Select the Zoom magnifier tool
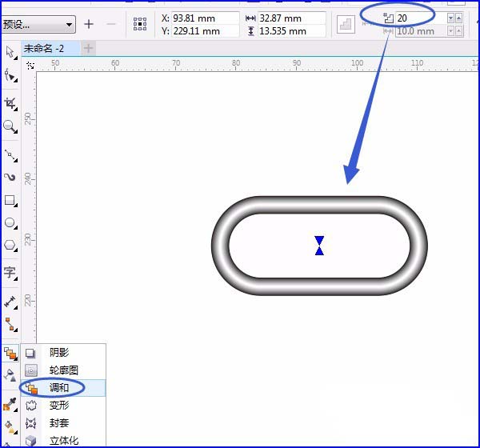480x448 pixels. pyautogui.click(x=10, y=126)
